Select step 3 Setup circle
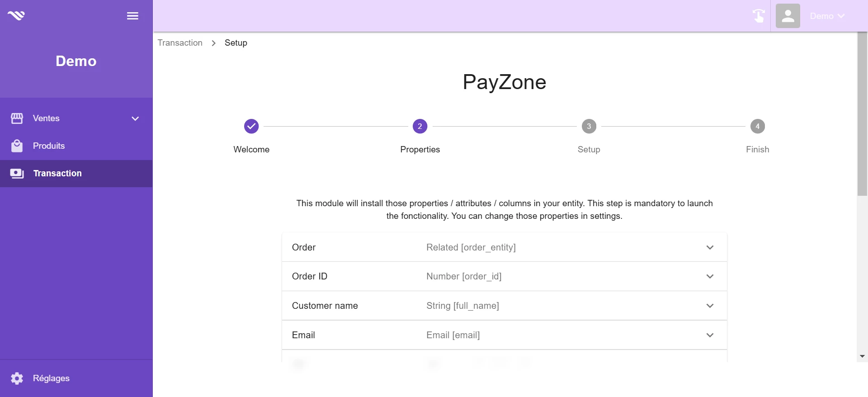Screen dimensions: 868x397 [589, 126]
